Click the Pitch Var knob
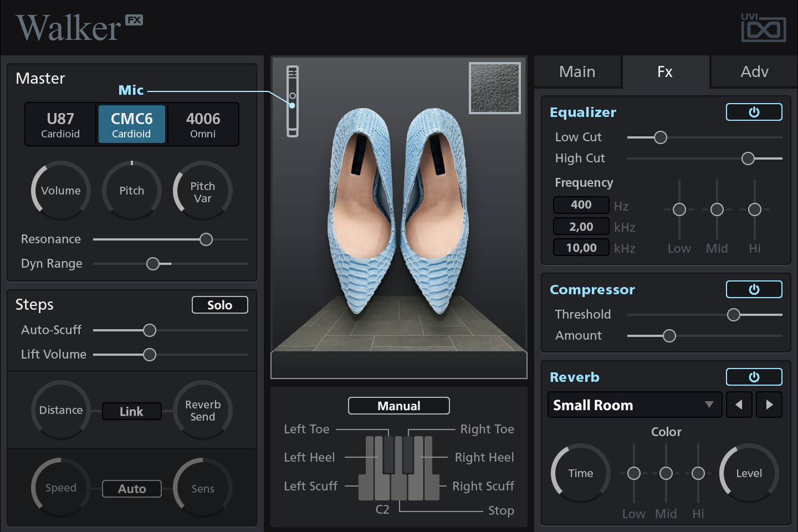This screenshot has width=798, height=532. 202,190
